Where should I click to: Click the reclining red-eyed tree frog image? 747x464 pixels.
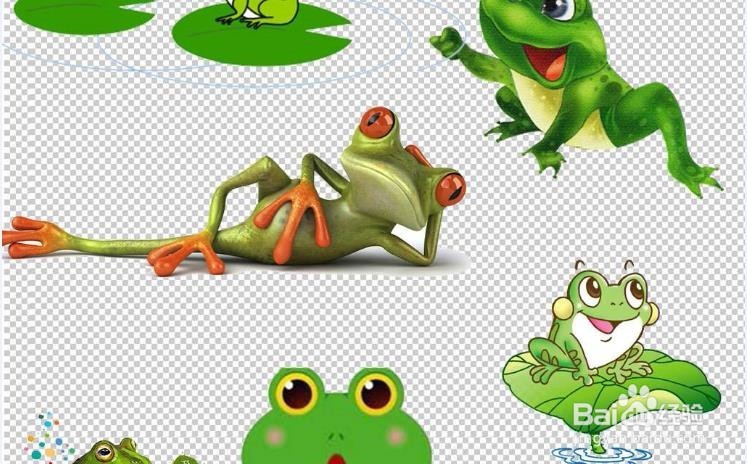click(x=234, y=192)
